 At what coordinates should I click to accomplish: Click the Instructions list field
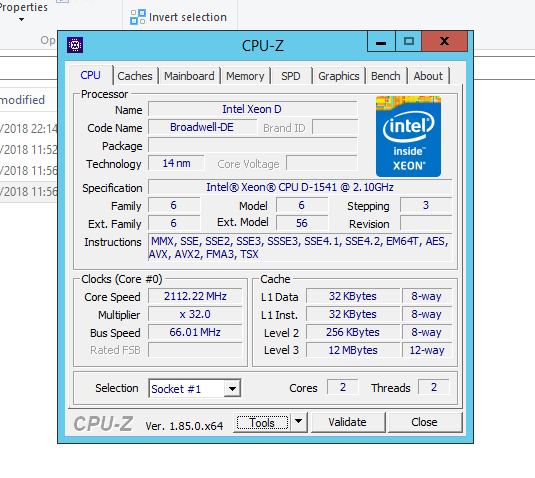[300, 248]
